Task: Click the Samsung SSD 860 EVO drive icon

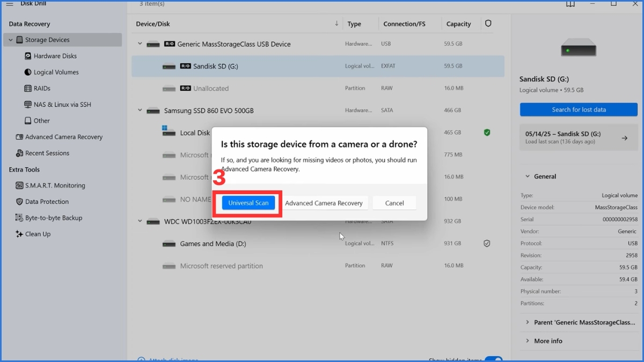Action: [153, 111]
